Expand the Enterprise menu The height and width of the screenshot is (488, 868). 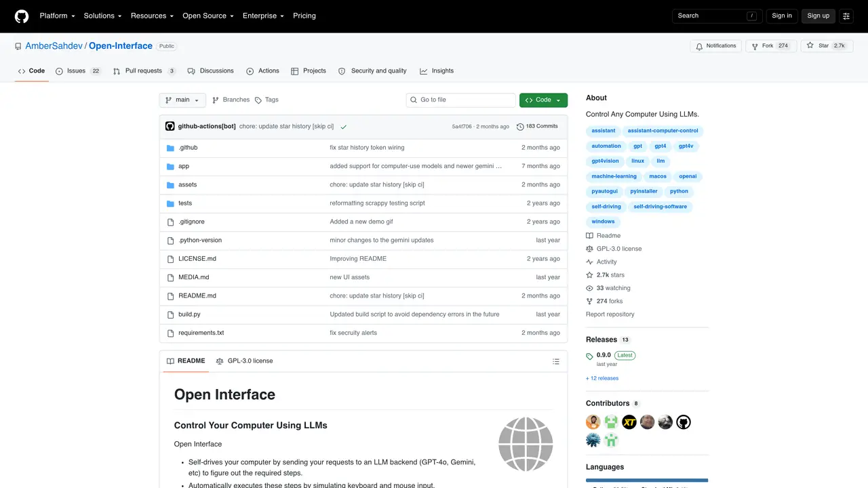(264, 16)
